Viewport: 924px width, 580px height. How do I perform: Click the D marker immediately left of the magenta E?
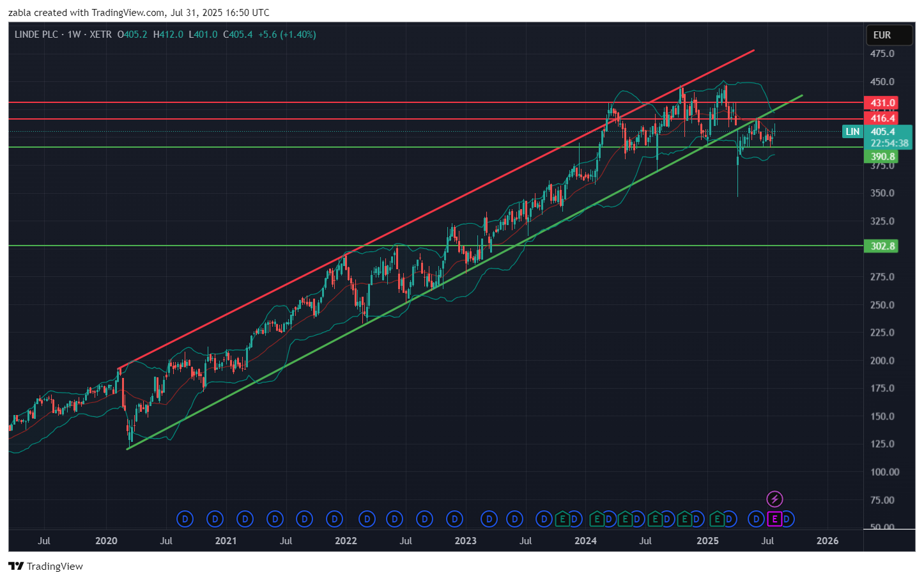757,519
